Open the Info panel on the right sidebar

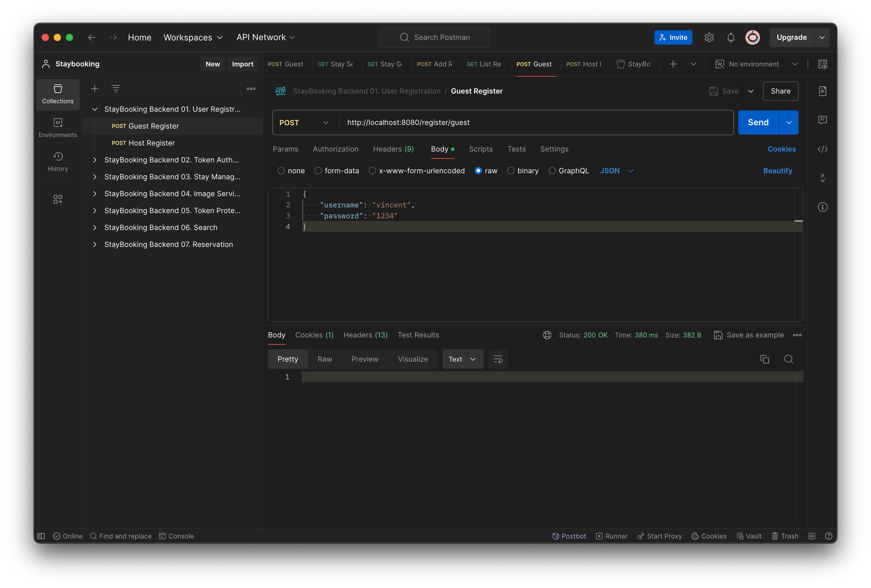(823, 207)
